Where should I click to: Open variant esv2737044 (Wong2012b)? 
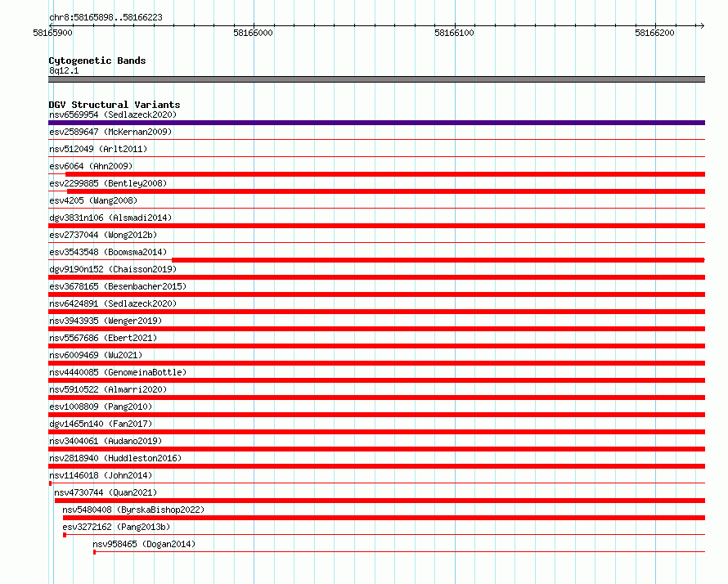(x=103, y=235)
